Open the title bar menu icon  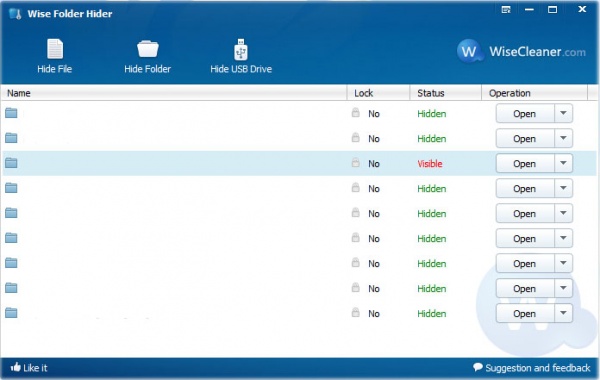tap(506, 9)
